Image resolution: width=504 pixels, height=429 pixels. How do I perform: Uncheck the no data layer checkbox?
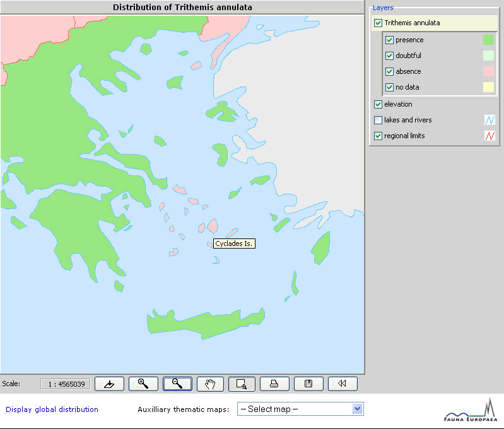click(389, 87)
